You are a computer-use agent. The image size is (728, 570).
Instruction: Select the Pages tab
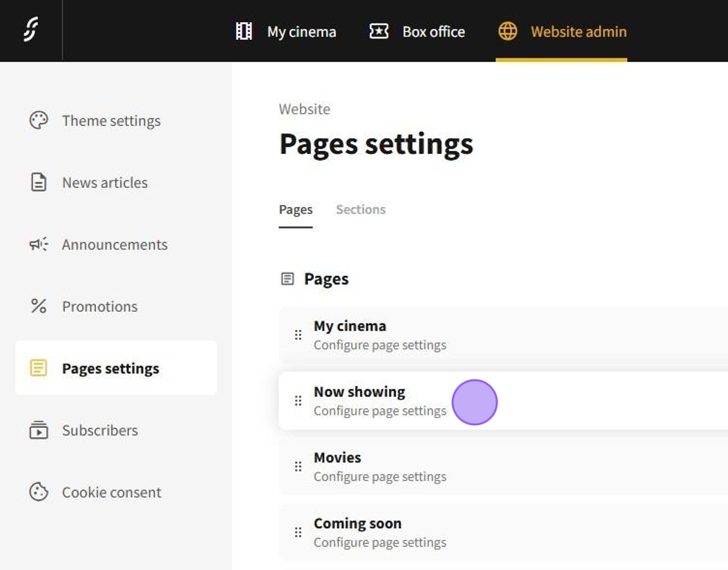point(295,210)
